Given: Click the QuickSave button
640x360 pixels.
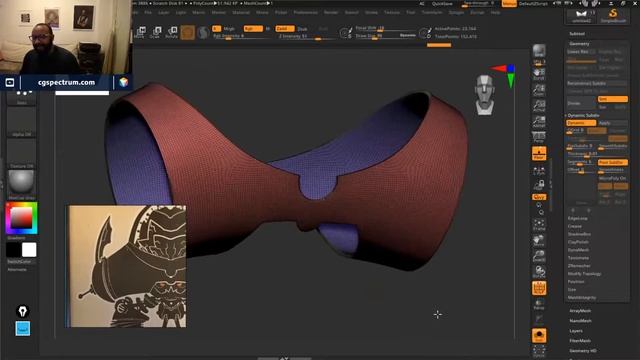Looking at the screenshot, I should pyautogui.click(x=442, y=4).
